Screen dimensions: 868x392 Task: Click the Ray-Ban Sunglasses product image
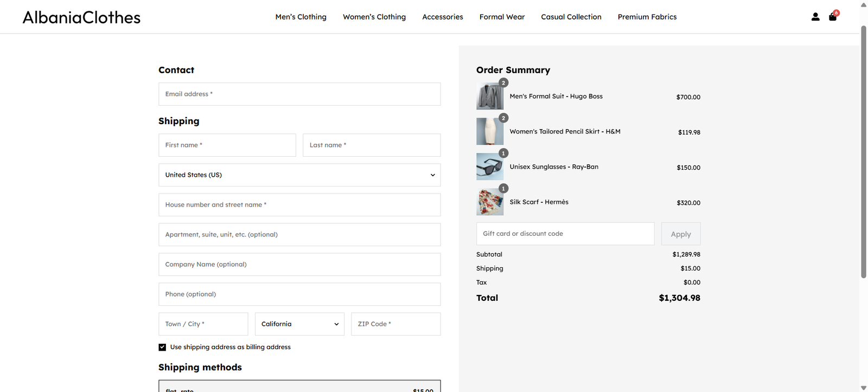coord(489,167)
